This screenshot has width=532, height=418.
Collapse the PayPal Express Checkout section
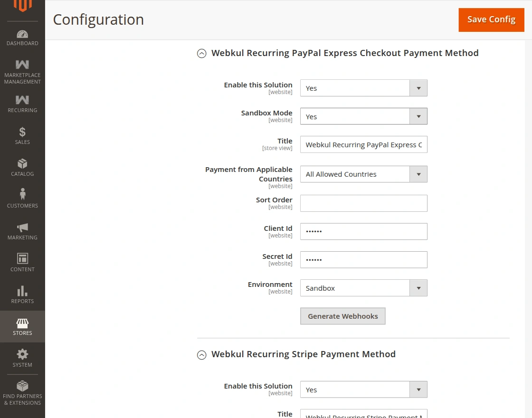[201, 54]
